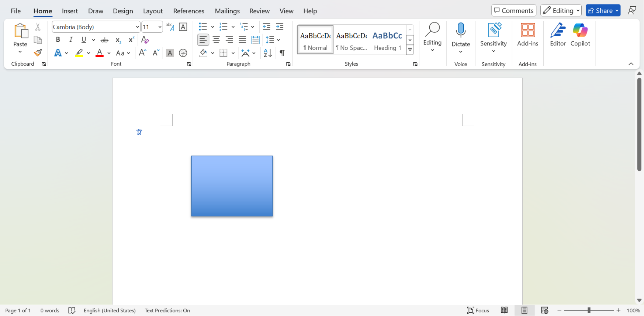Click the Comments button

513,11
